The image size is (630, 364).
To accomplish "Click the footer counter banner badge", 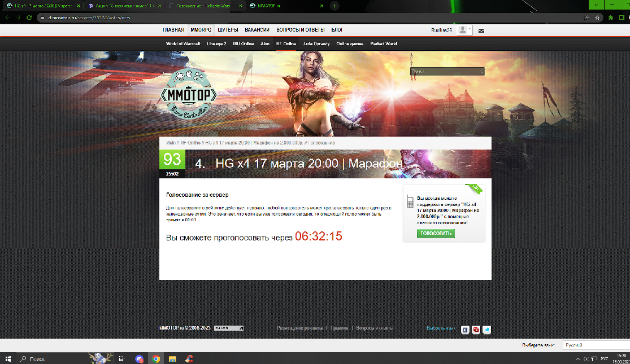I will (229, 328).
